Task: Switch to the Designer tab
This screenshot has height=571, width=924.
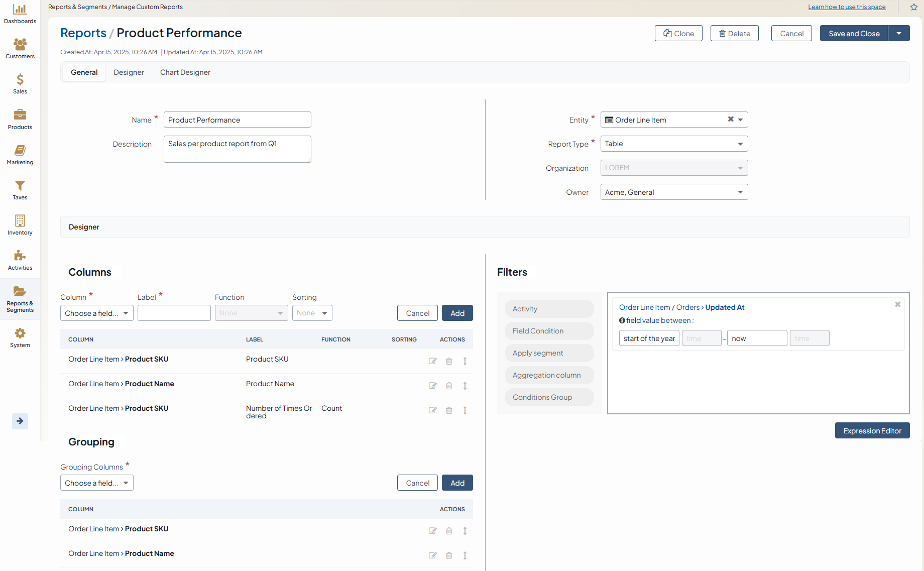Action: click(x=129, y=72)
